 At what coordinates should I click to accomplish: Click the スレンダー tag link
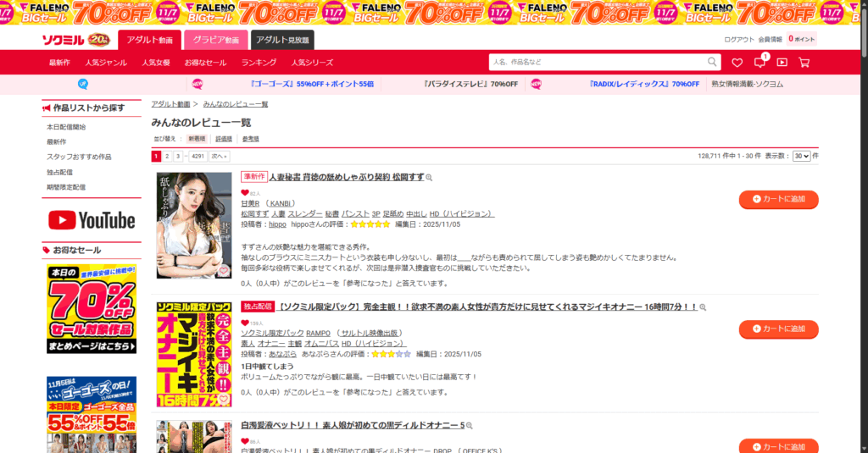pyautogui.click(x=305, y=214)
